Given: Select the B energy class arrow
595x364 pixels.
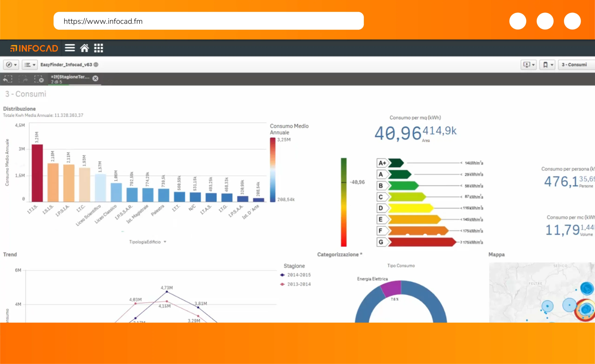Looking at the screenshot, I should point(403,186).
